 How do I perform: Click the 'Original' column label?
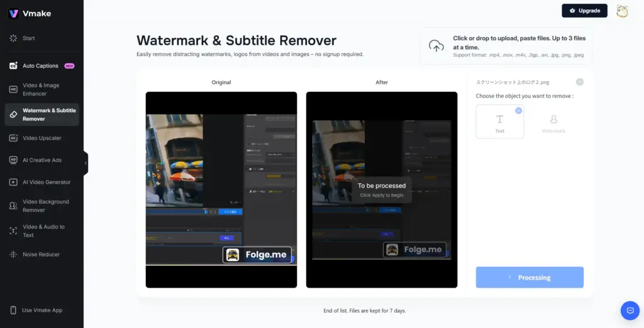(x=221, y=82)
